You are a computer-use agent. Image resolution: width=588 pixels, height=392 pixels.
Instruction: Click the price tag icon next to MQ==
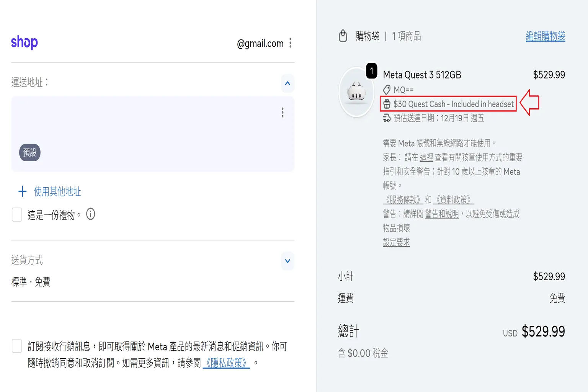(x=387, y=90)
